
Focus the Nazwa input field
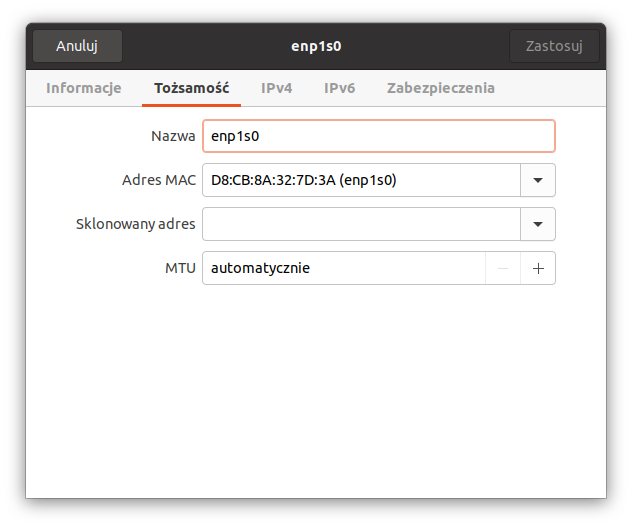pyautogui.click(x=379, y=136)
